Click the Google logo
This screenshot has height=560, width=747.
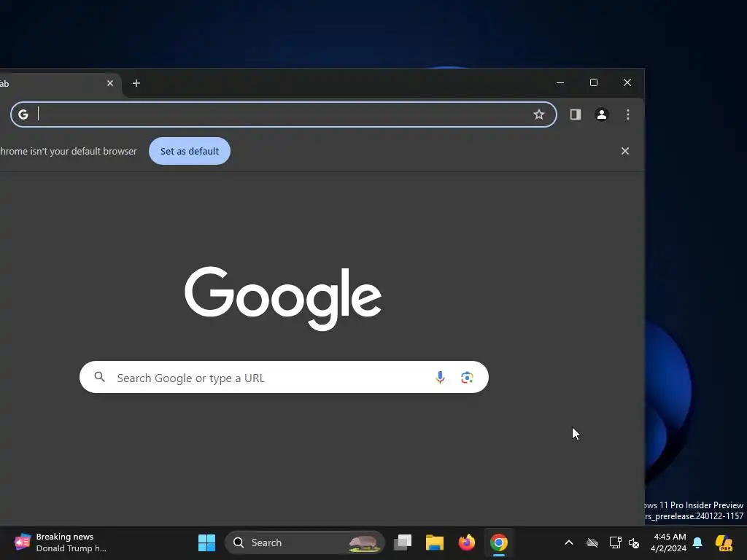tap(283, 298)
